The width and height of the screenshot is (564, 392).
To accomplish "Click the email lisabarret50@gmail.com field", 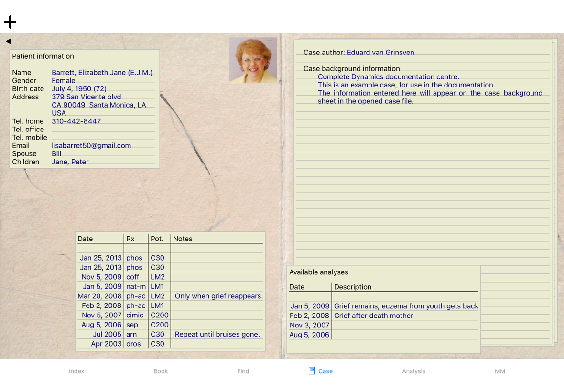I will point(91,146).
